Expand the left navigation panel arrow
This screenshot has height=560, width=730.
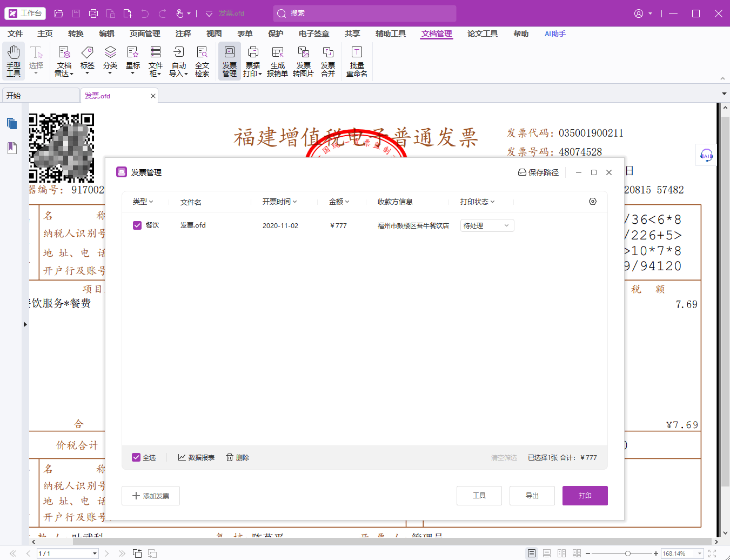pos(25,324)
